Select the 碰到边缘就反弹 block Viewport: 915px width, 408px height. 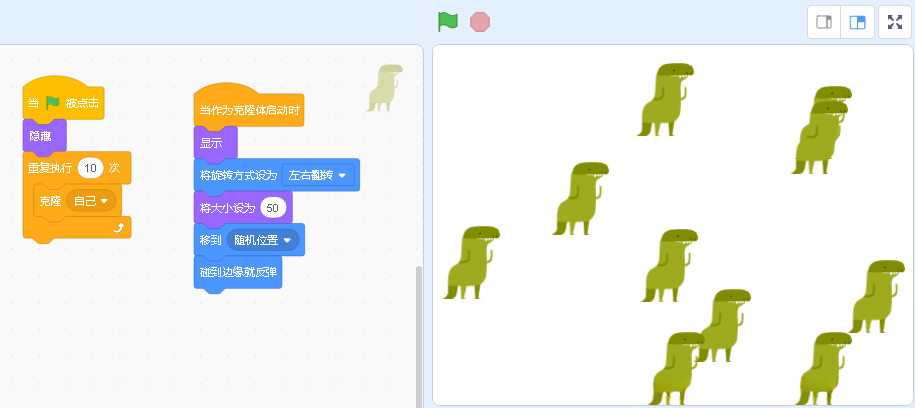[238, 272]
